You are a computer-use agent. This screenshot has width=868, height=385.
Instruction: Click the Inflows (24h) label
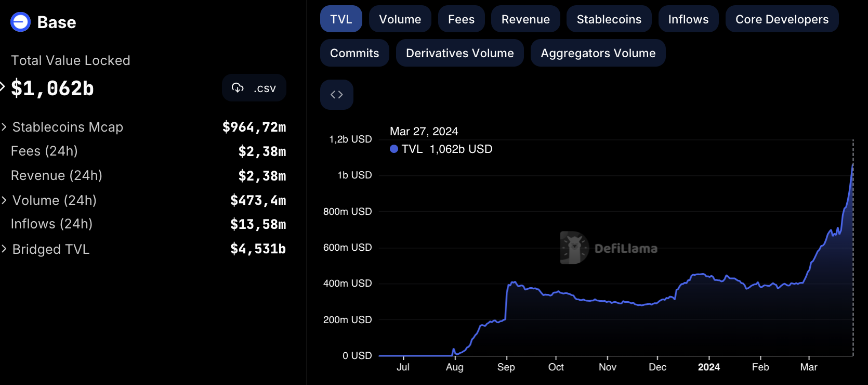pos(51,224)
